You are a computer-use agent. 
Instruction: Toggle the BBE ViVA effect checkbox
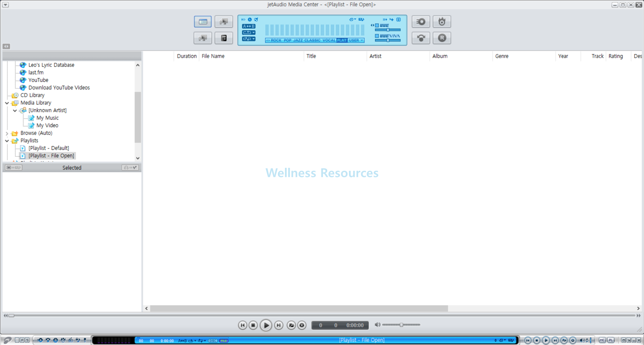tap(377, 36)
